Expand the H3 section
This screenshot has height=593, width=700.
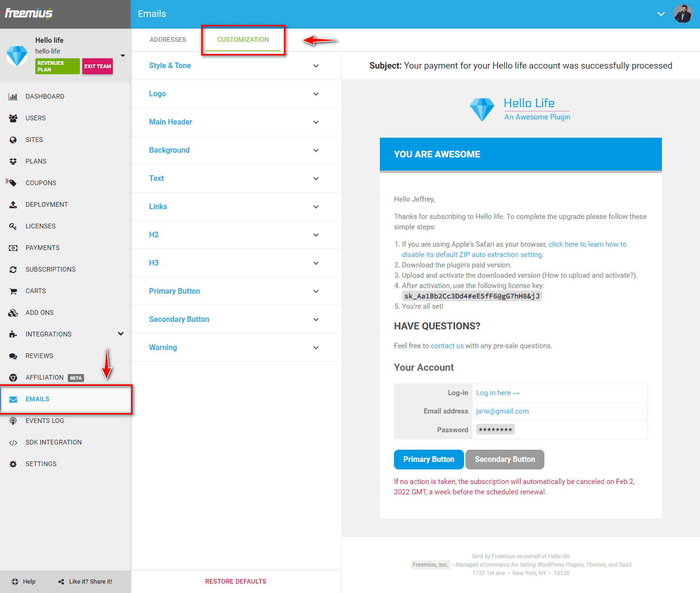[x=236, y=263]
